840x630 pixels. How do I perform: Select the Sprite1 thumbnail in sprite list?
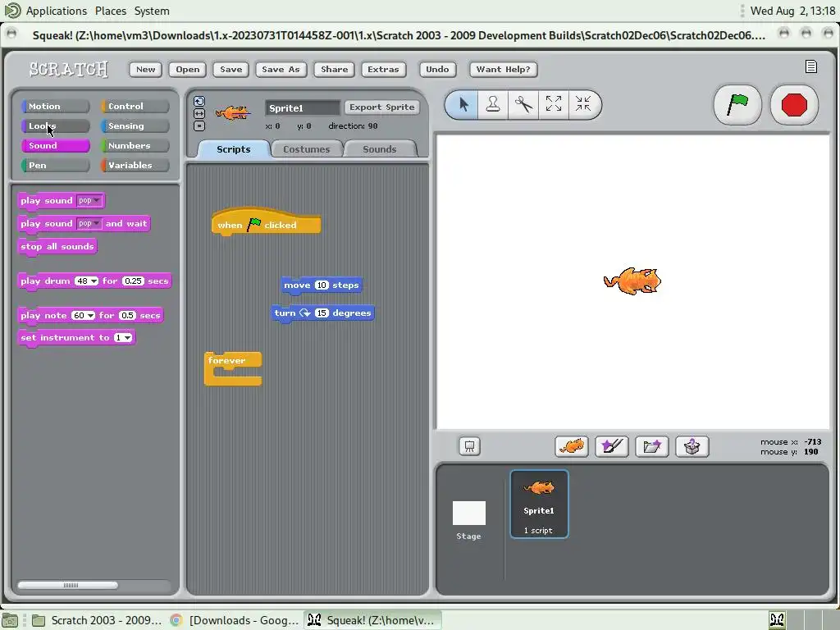coord(539,504)
